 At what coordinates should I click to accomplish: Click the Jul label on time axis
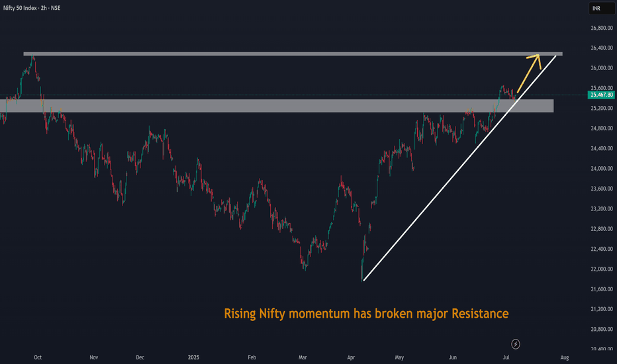[506, 357]
